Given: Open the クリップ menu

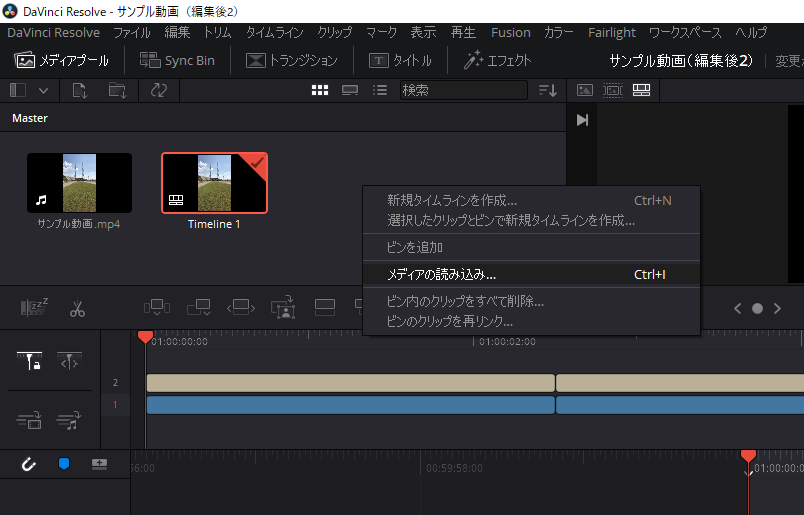Looking at the screenshot, I should pyautogui.click(x=334, y=32).
